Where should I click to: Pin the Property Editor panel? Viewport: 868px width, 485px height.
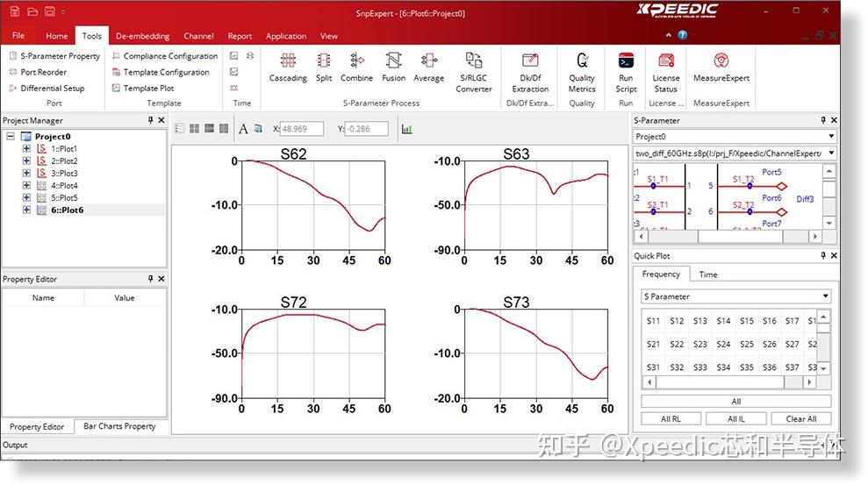click(150, 279)
